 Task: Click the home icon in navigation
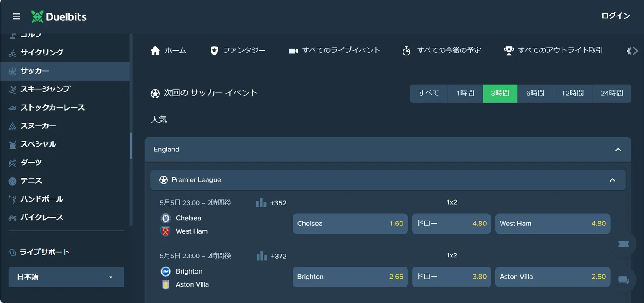155,51
